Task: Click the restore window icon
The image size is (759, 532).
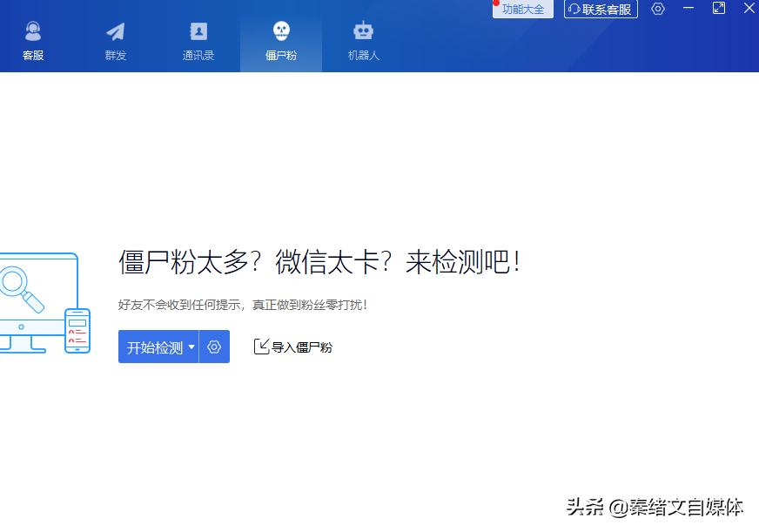Action: tap(719, 9)
